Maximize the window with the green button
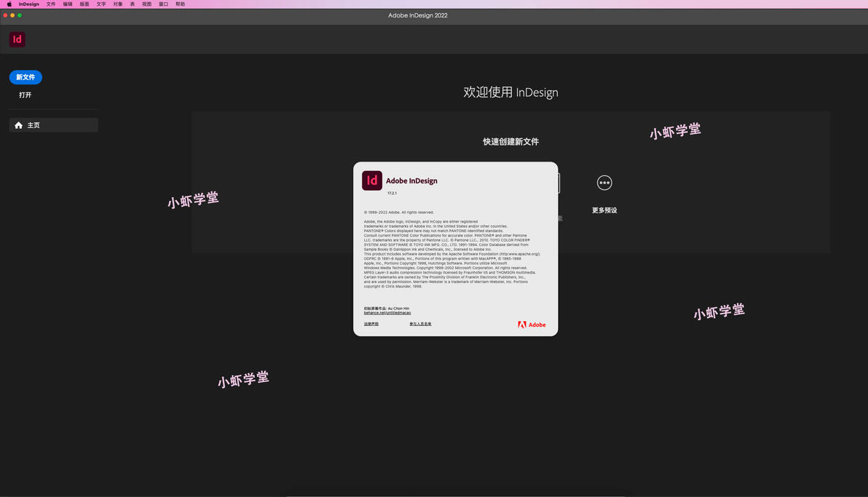 (20, 15)
